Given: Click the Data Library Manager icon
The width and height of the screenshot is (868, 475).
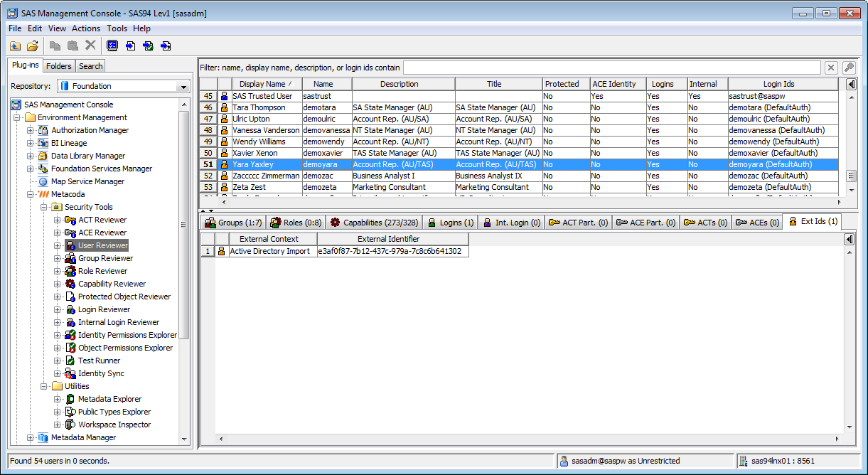Looking at the screenshot, I should point(43,156).
